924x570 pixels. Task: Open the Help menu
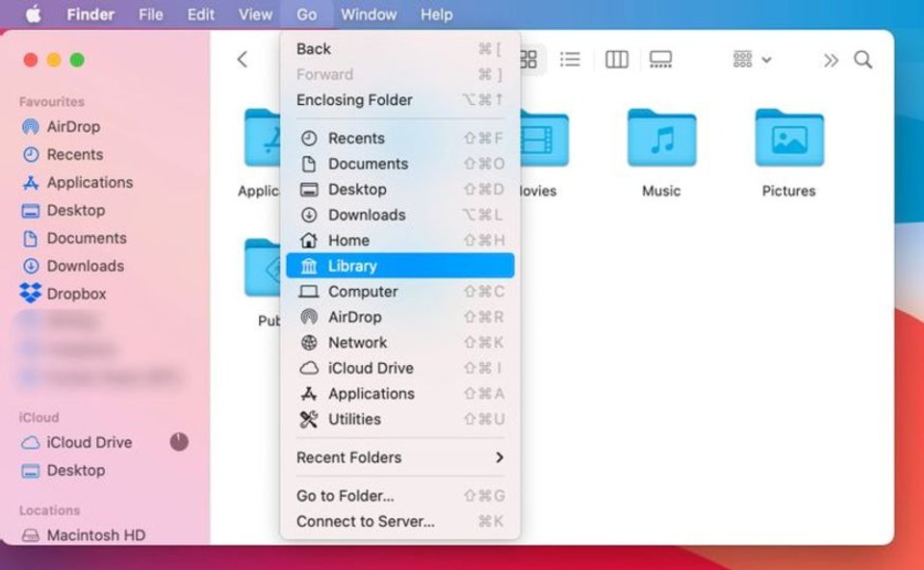pyautogui.click(x=436, y=14)
